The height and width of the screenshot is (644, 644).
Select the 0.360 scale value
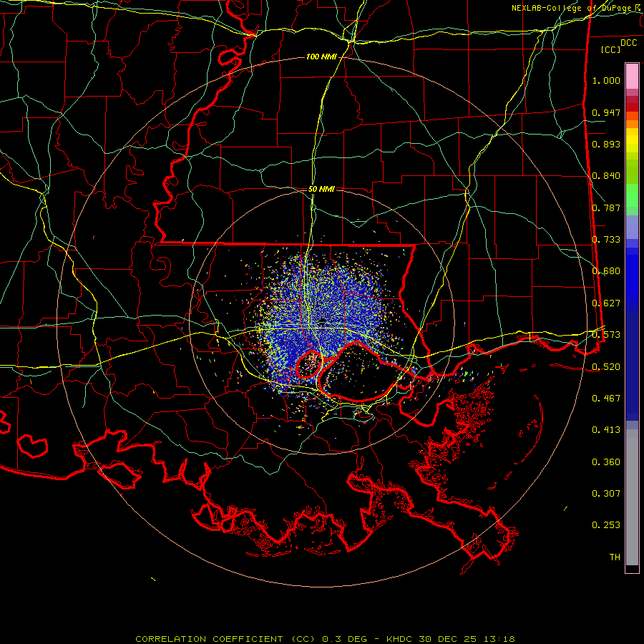(606, 462)
